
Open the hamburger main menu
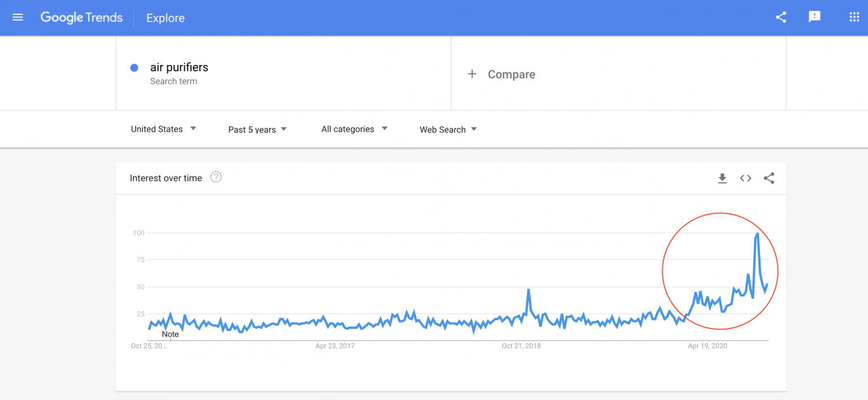click(x=18, y=18)
